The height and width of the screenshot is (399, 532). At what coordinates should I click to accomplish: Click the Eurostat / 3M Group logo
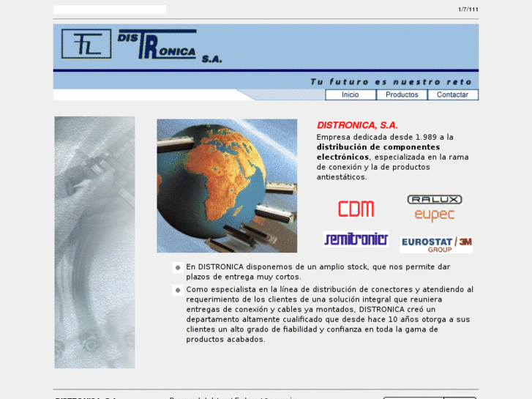tap(436, 245)
